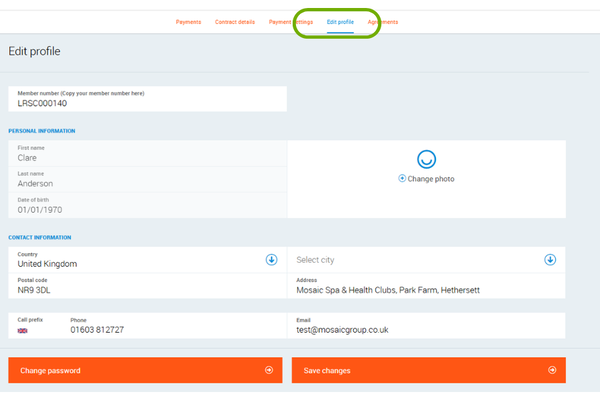
Task: Open the Agreements tab
Action: tap(382, 22)
